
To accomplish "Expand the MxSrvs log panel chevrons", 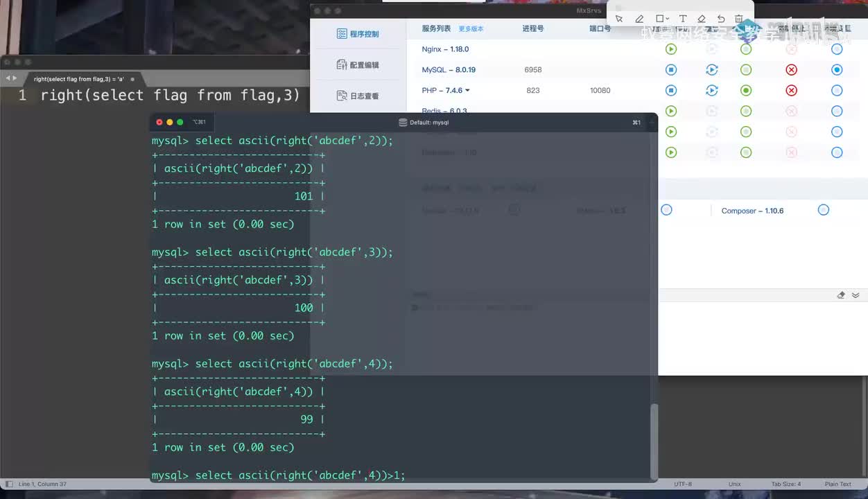I will click(856, 295).
